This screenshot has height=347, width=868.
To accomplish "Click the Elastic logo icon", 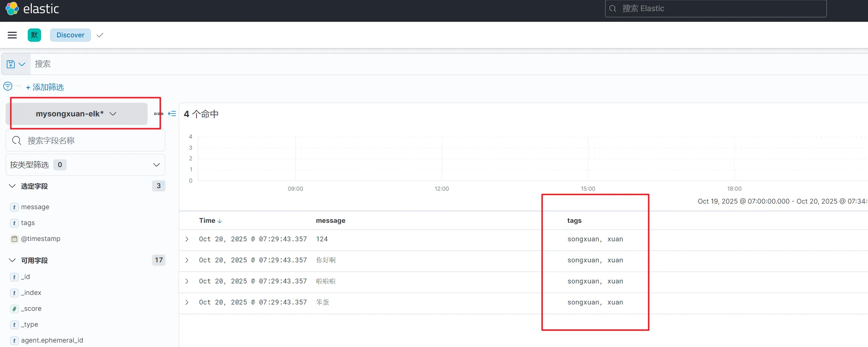I will tap(12, 8).
